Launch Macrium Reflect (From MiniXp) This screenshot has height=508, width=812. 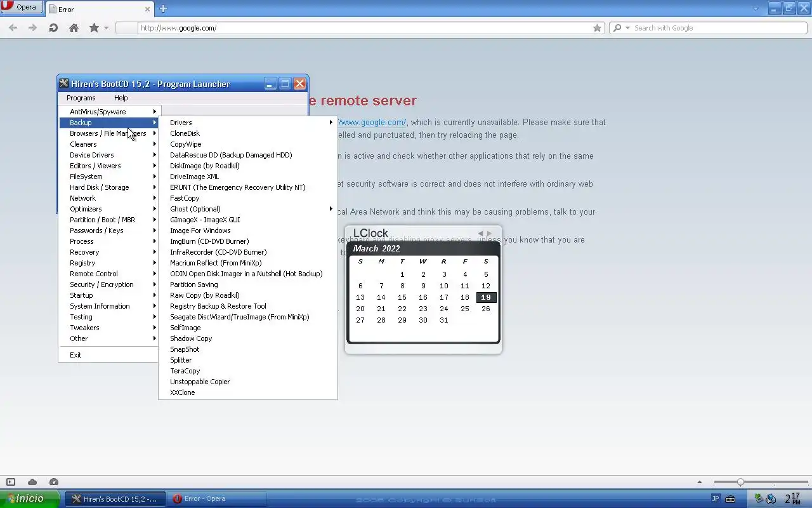tap(247, 263)
